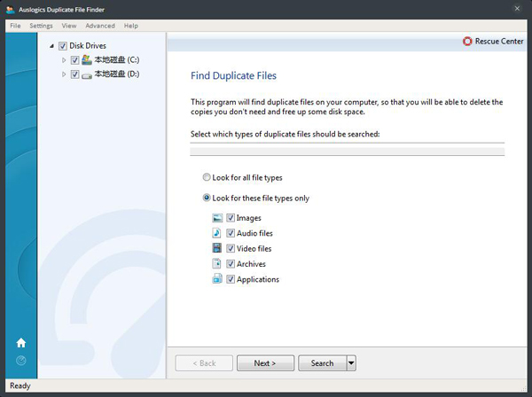Select the 本地磁盘 (D:) tree label
532x397 pixels.
(x=117, y=74)
